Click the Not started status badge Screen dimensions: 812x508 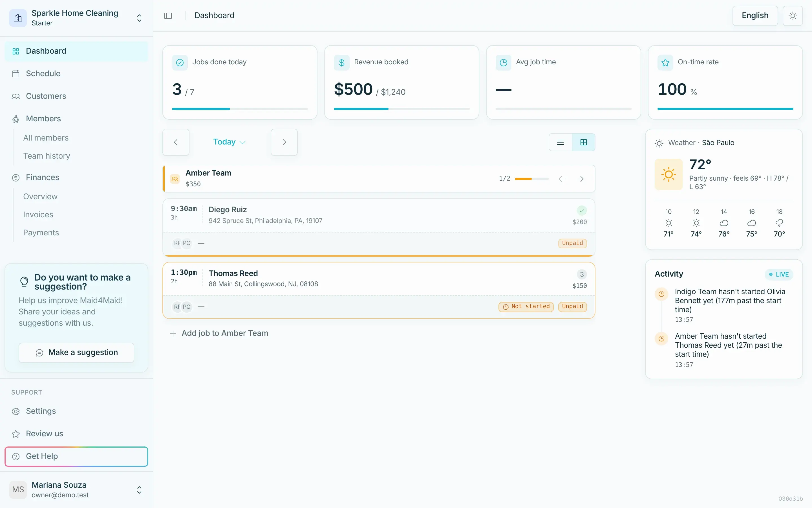(x=526, y=307)
